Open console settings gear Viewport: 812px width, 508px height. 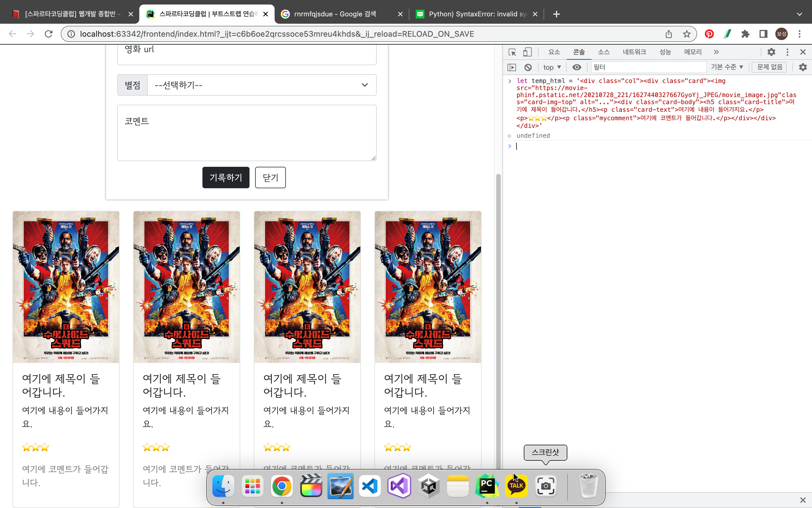point(803,67)
